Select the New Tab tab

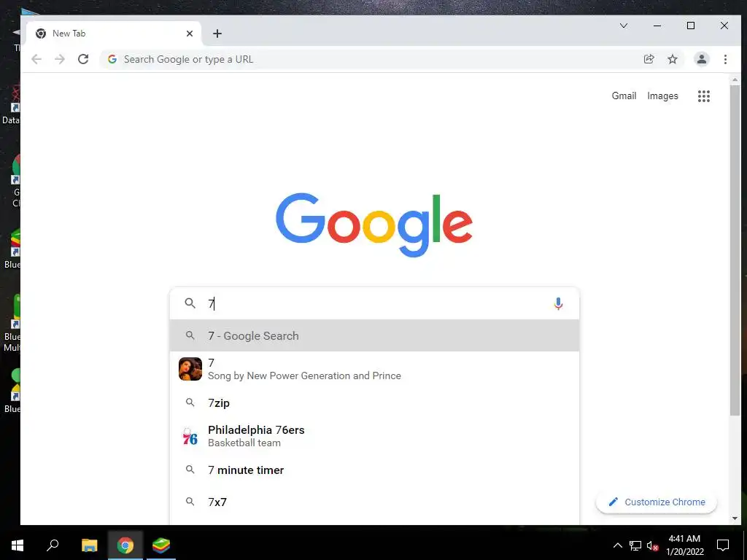click(115, 34)
